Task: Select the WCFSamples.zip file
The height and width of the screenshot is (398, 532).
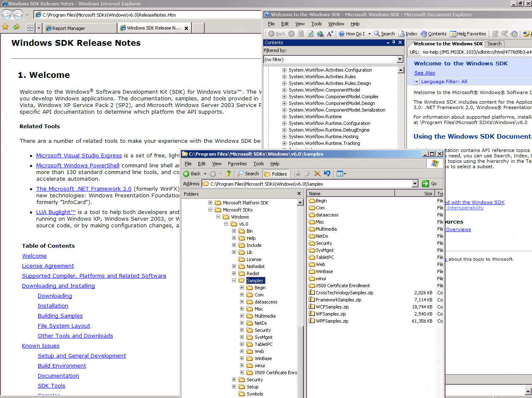Action: 332,307
